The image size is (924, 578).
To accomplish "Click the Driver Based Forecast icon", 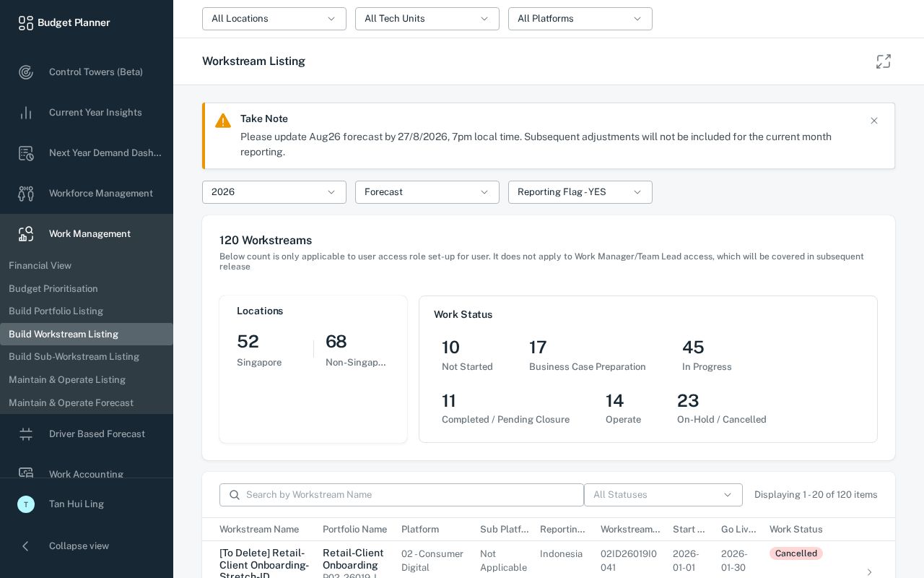I will pyautogui.click(x=26, y=434).
